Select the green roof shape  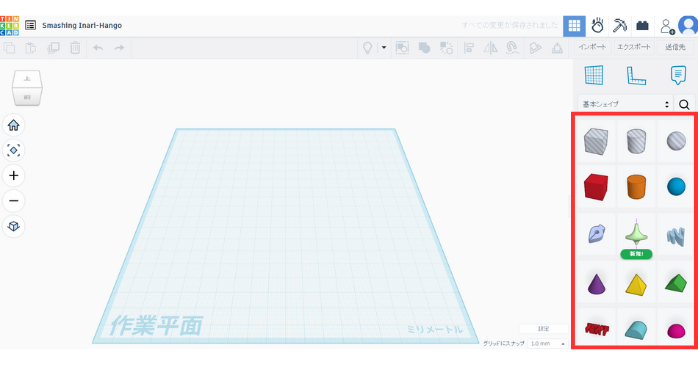point(676,283)
